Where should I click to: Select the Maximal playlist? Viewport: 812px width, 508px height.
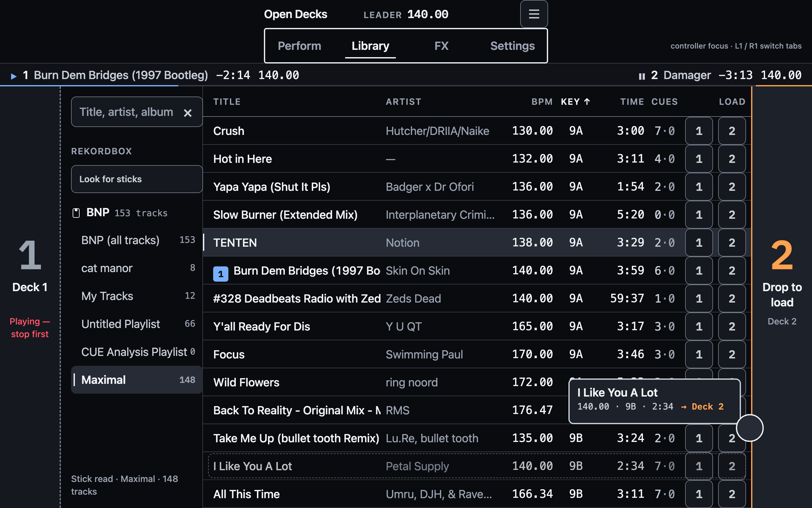pos(137,380)
